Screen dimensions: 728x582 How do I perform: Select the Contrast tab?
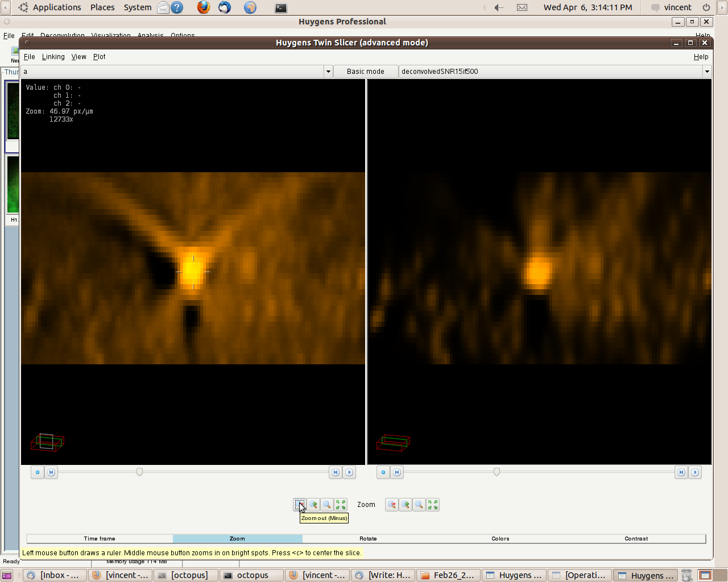coord(636,539)
